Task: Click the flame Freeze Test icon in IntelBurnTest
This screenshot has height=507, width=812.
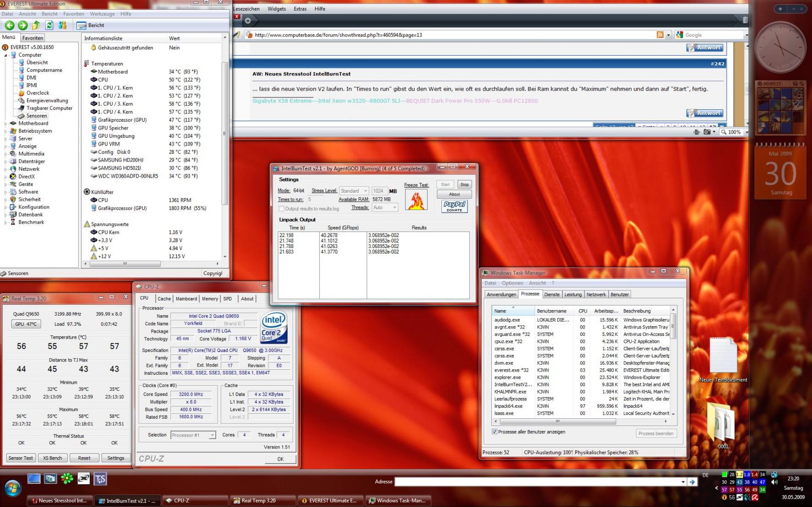Action: (416, 200)
